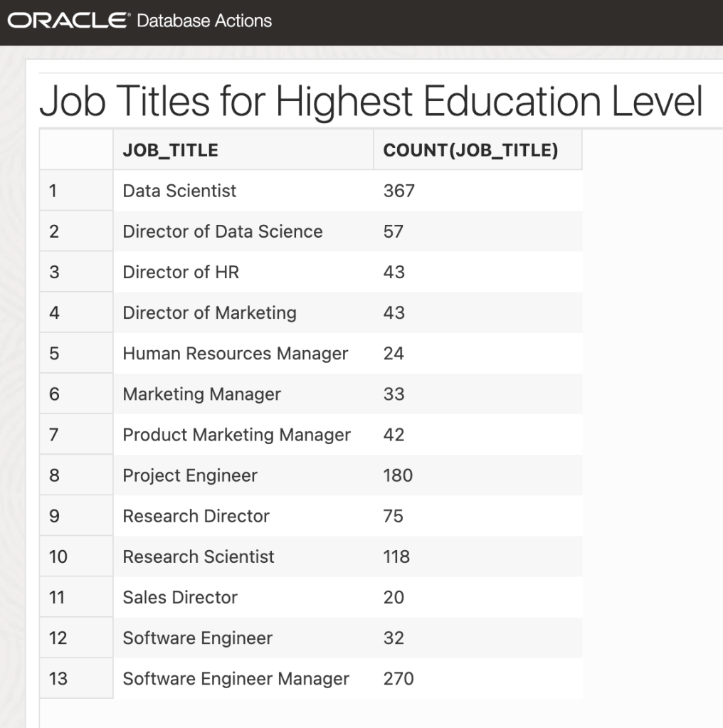Select the Director of Data Science cell
This screenshot has width=723, height=728.
point(222,231)
